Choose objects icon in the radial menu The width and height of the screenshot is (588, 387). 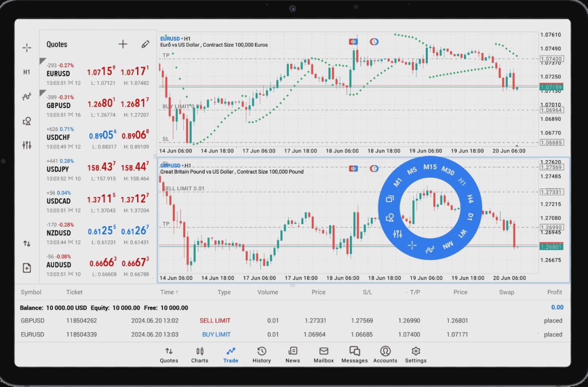tap(390, 217)
